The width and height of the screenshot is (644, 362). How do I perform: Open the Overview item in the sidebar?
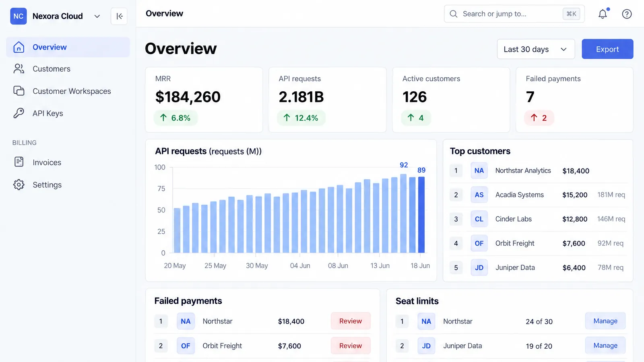coord(68,47)
